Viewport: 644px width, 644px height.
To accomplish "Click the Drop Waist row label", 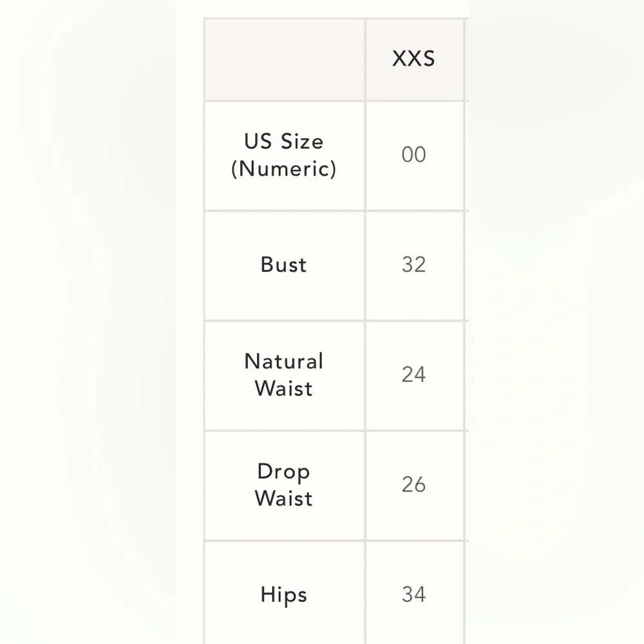I will (x=284, y=485).
